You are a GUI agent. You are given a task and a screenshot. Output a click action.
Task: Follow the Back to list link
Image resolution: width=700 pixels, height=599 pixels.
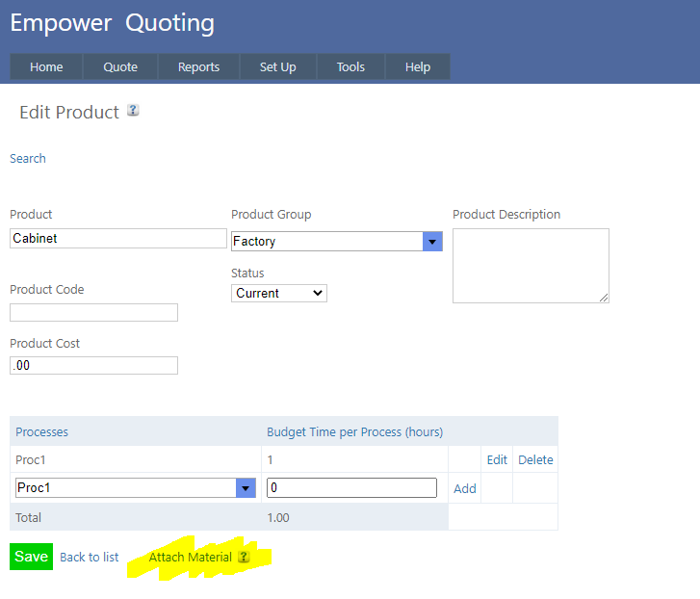pos(90,557)
